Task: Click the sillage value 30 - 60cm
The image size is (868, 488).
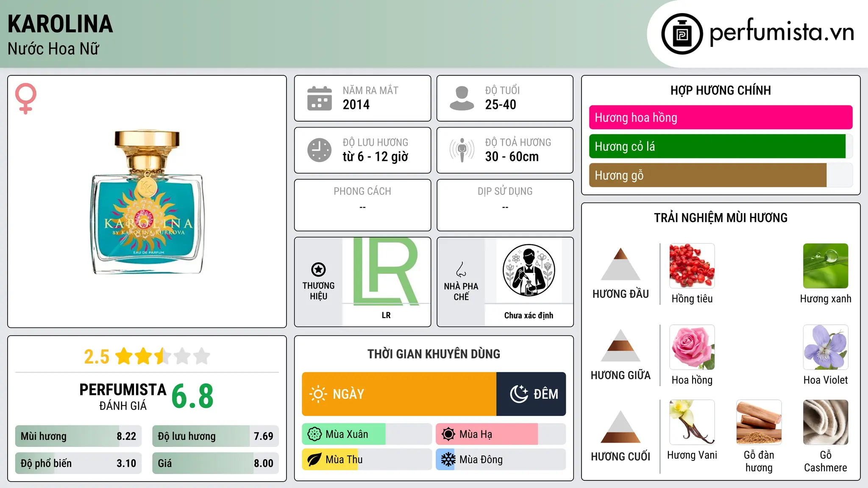Action: (512, 157)
